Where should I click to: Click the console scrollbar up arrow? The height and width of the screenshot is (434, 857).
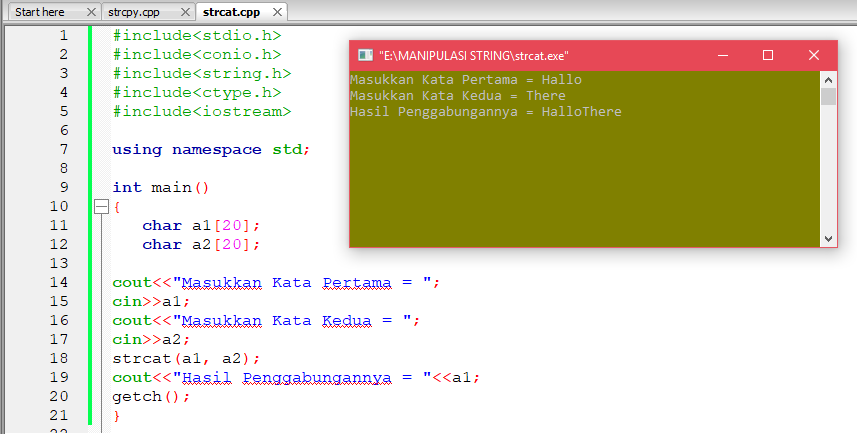coord(829,80)
